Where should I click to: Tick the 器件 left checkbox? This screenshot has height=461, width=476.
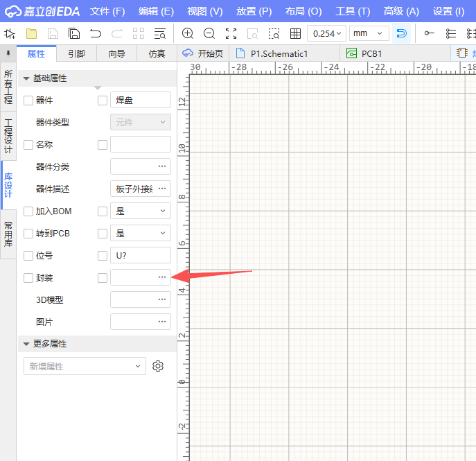(x=28, y=101)
